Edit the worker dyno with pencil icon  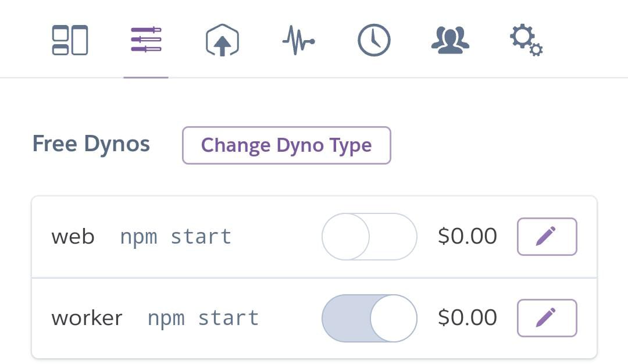click(x=547, y=318)
